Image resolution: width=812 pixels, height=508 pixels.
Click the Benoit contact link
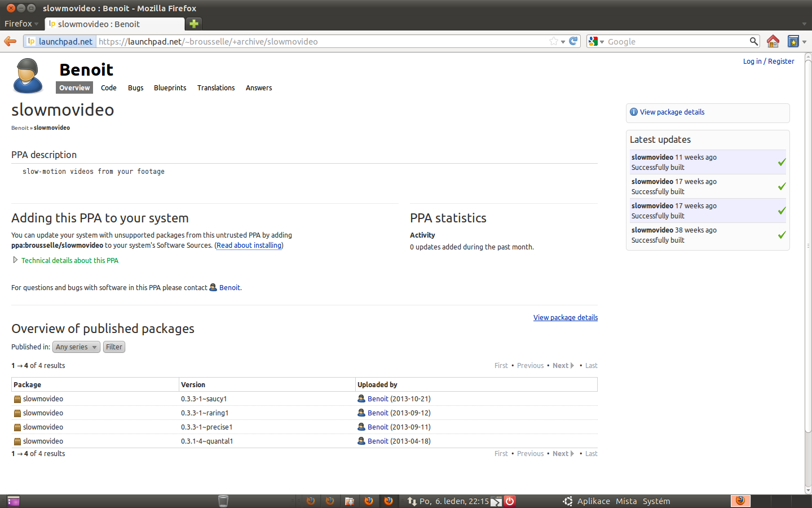230,287
